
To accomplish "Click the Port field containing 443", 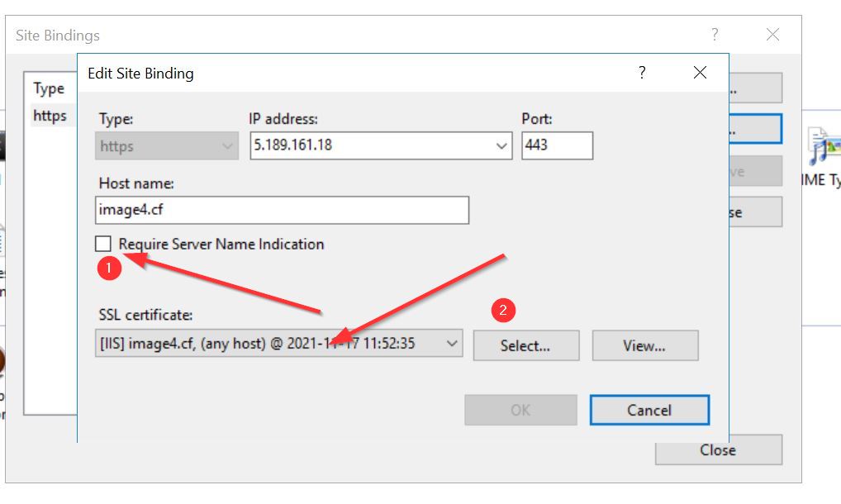I will pos(557,145).
